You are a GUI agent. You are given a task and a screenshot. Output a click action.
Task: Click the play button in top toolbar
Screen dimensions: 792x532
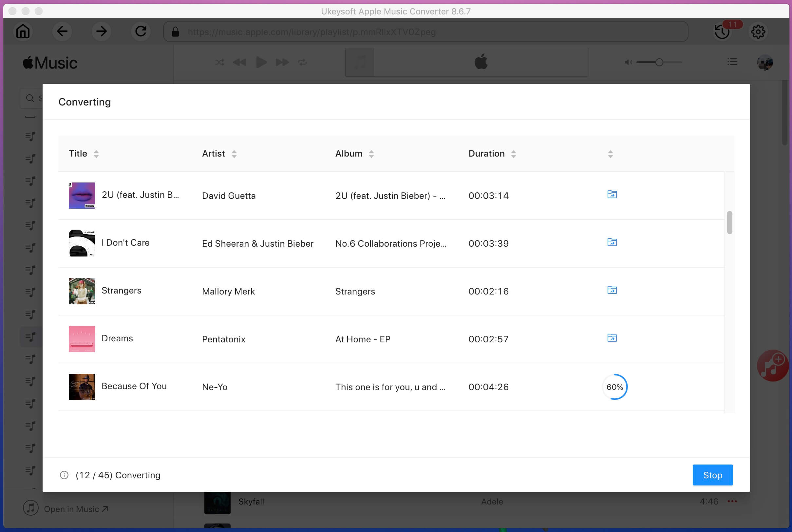(261, 62)
